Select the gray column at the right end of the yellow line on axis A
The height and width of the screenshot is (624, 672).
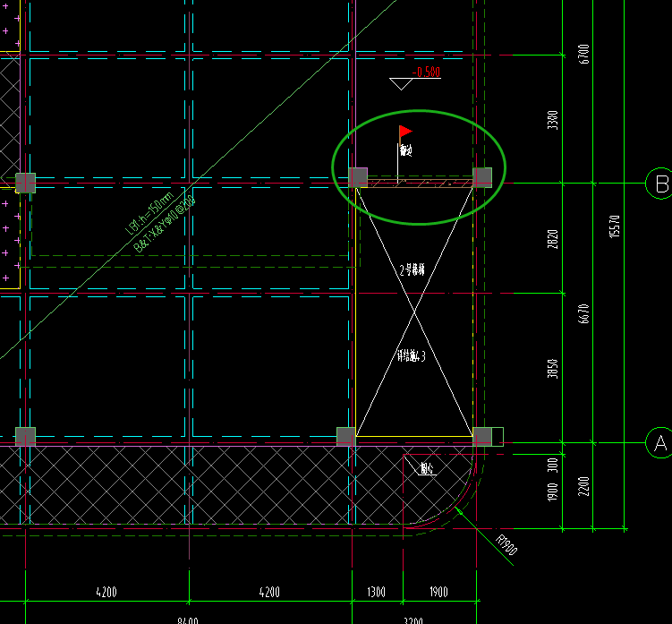(482, 437)
